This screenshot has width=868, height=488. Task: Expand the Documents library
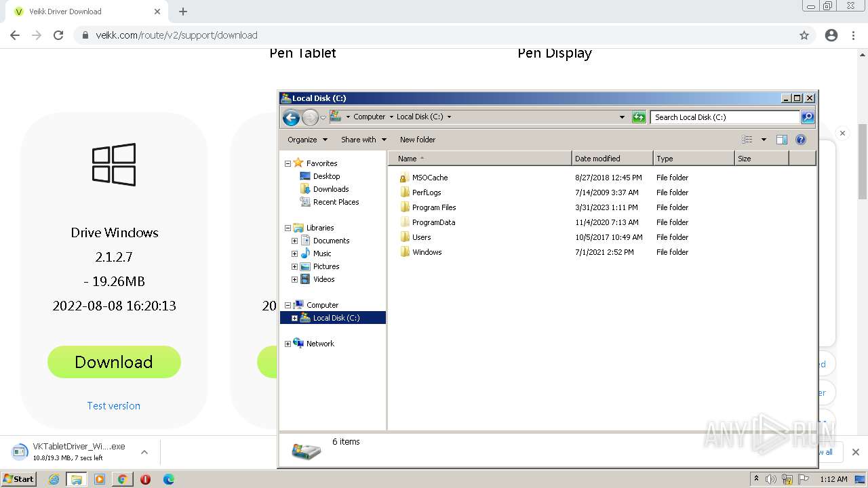pyautogui.click(x=294, y=241)
